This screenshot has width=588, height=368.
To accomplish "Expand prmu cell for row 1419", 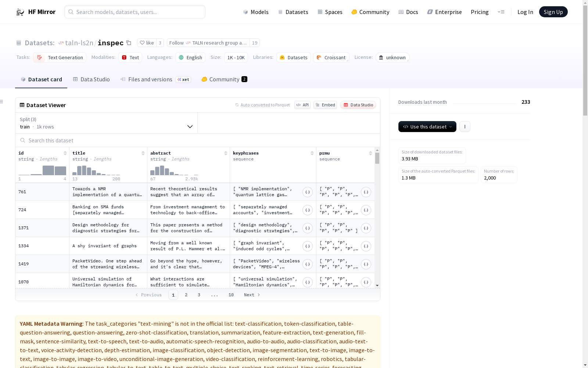I will point(366,264).
